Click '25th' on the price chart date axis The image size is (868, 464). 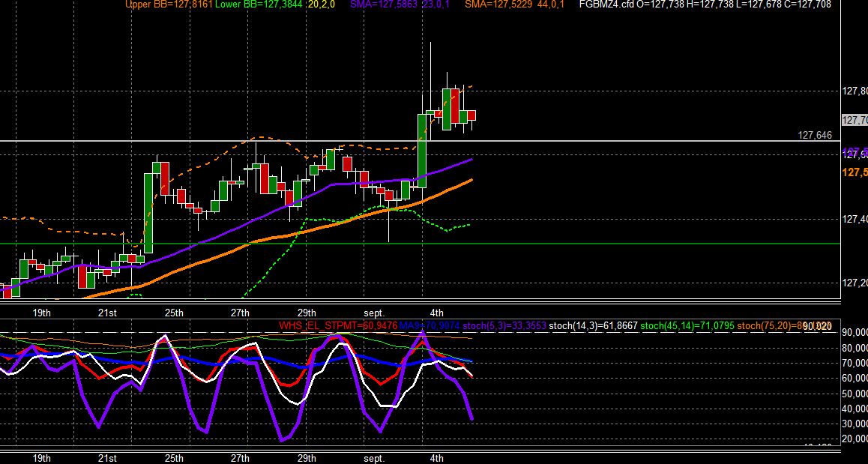[x=174, y=313]
